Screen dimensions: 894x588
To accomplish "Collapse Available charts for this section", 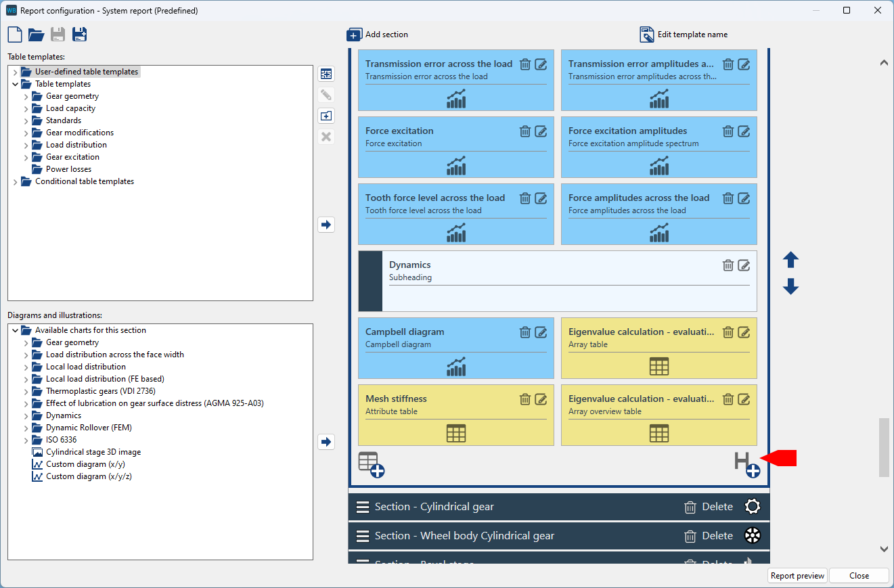I will point(16,330).
